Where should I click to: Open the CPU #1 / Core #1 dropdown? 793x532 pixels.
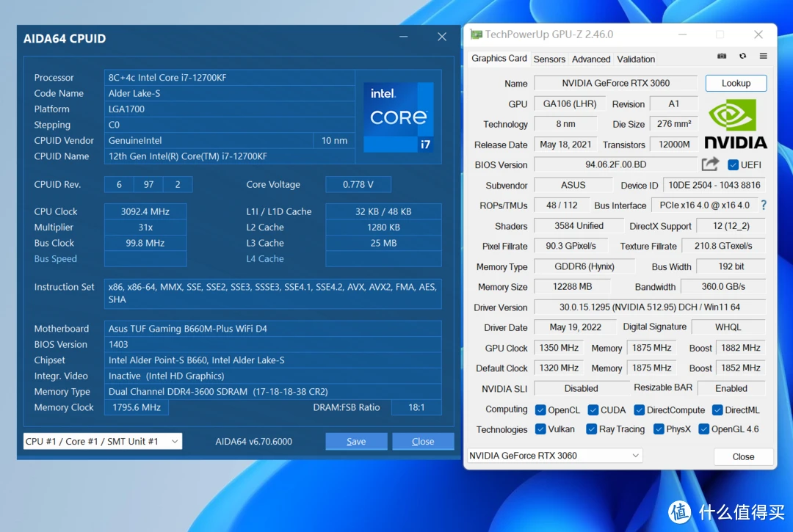(103, 441)
